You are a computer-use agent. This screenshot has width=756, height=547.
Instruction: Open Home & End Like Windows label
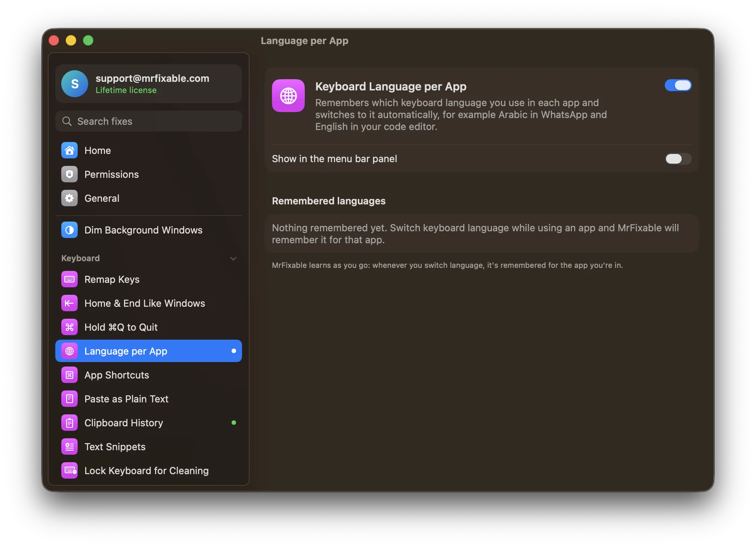(145, 303)
